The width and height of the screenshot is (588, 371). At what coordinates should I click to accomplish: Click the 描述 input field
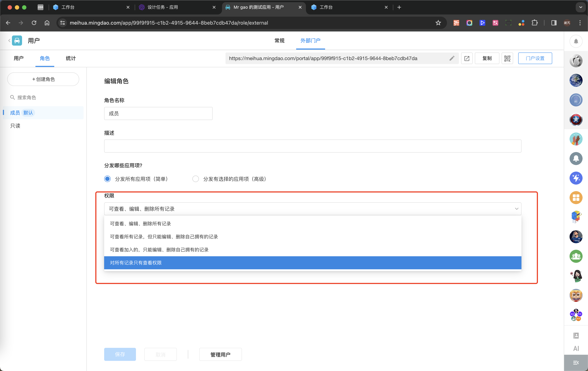coord(313,146)
